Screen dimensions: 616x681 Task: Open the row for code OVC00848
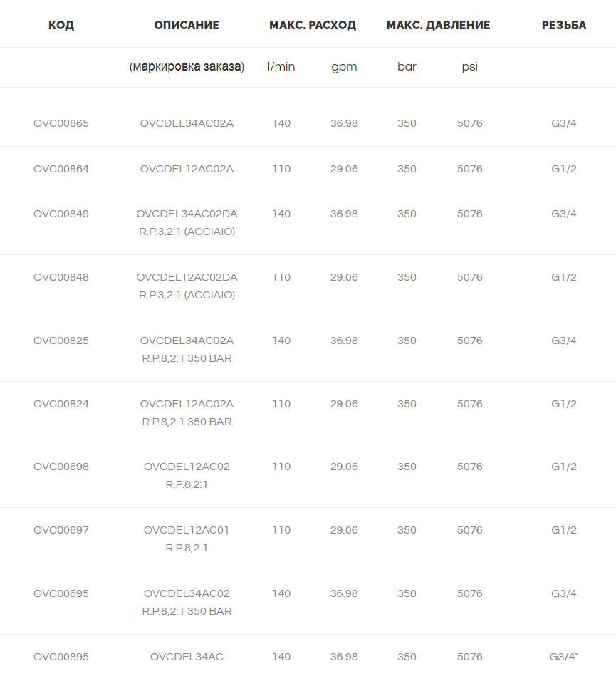61,278
